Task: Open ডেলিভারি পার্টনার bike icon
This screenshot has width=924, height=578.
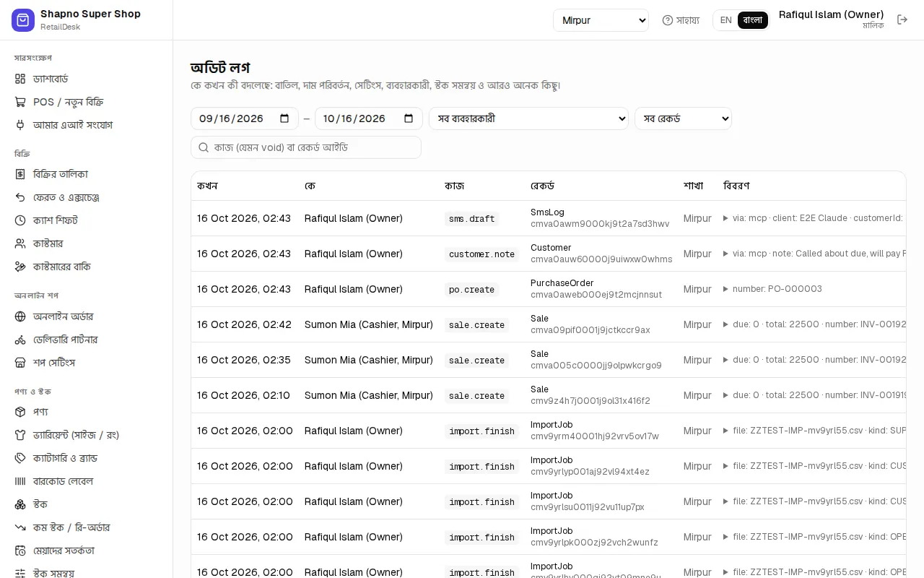Action: 20,340
